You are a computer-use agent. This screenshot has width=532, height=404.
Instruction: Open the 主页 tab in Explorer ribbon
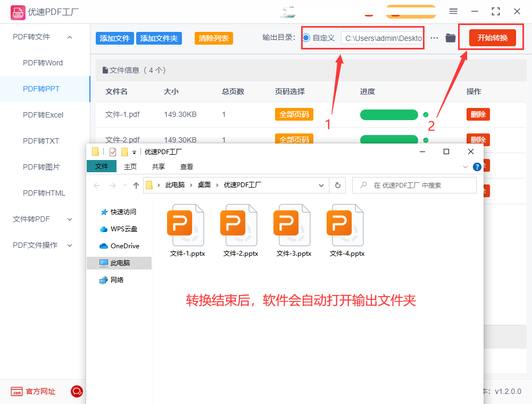coord(130,167)
